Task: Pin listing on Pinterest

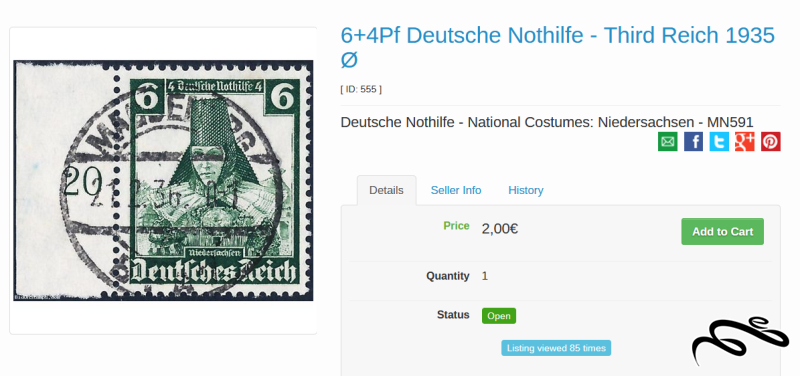Action: point(771,141)
